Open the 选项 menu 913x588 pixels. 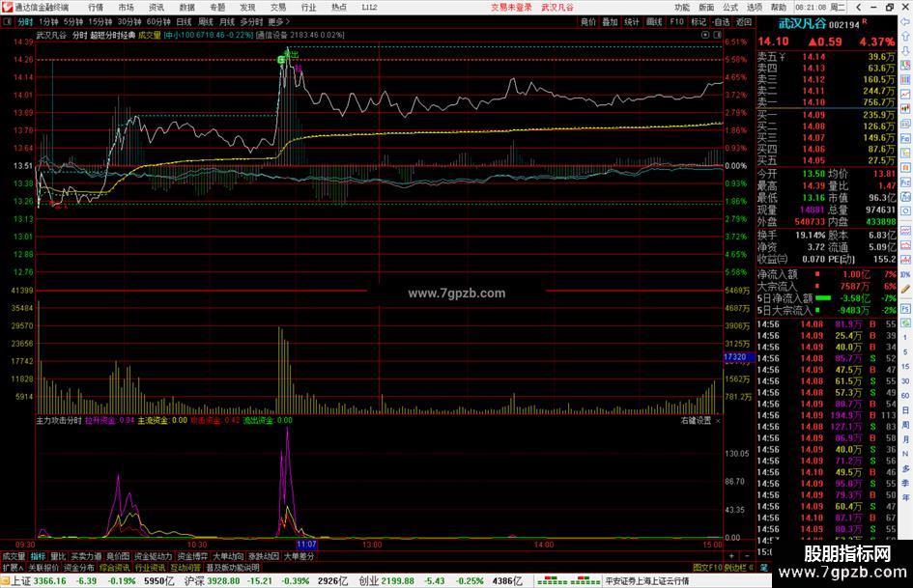pyautogui.click(x=754, y=8)
